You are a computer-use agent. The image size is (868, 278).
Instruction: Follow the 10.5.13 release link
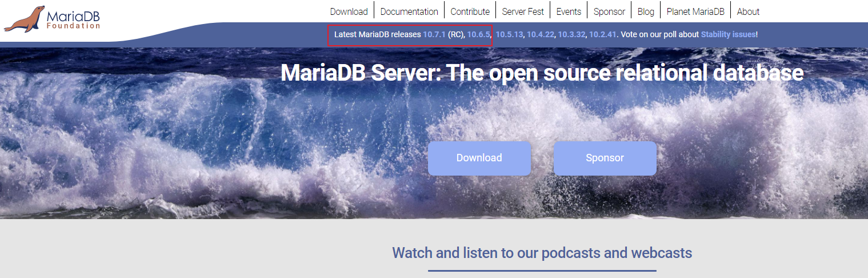coord(509,34)
